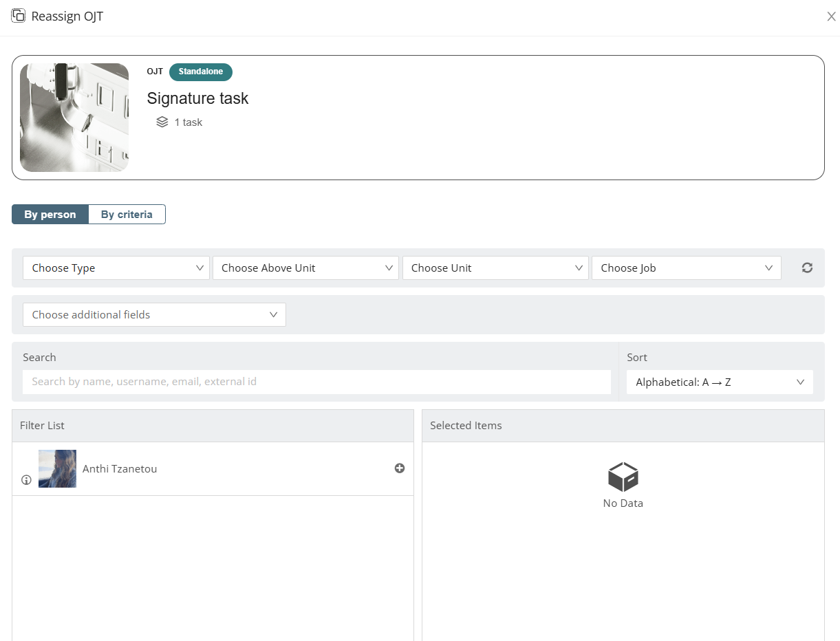Add Anthi Tzanetou with plus icon

[400, 468]
